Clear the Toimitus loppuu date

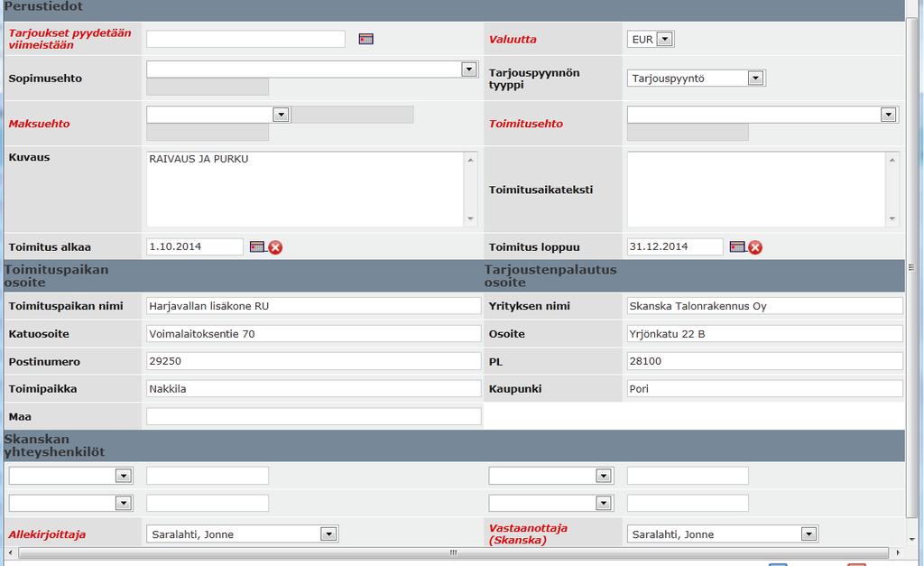pos(755,247)
